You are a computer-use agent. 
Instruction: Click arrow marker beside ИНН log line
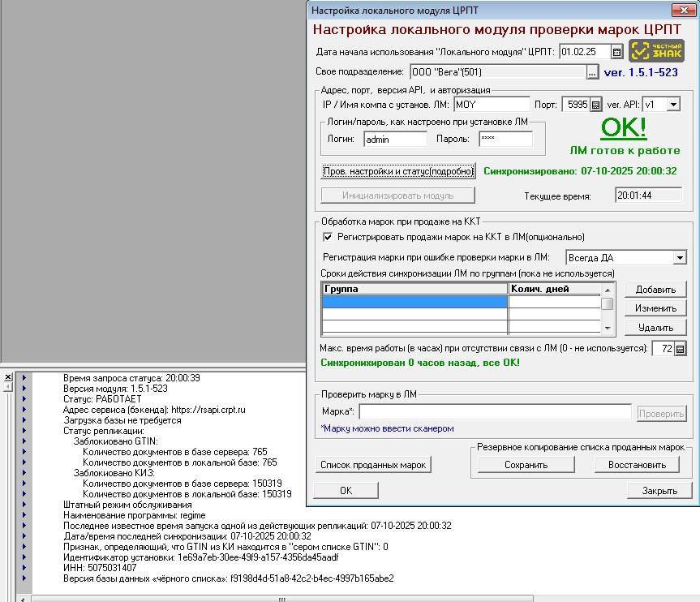(24, 568)
